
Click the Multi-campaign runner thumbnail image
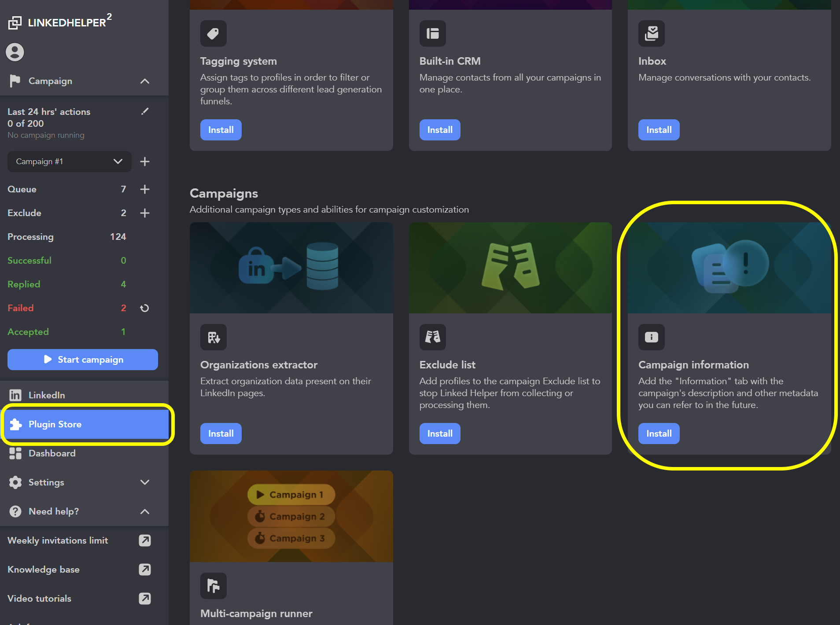click(x=291, y=516)
